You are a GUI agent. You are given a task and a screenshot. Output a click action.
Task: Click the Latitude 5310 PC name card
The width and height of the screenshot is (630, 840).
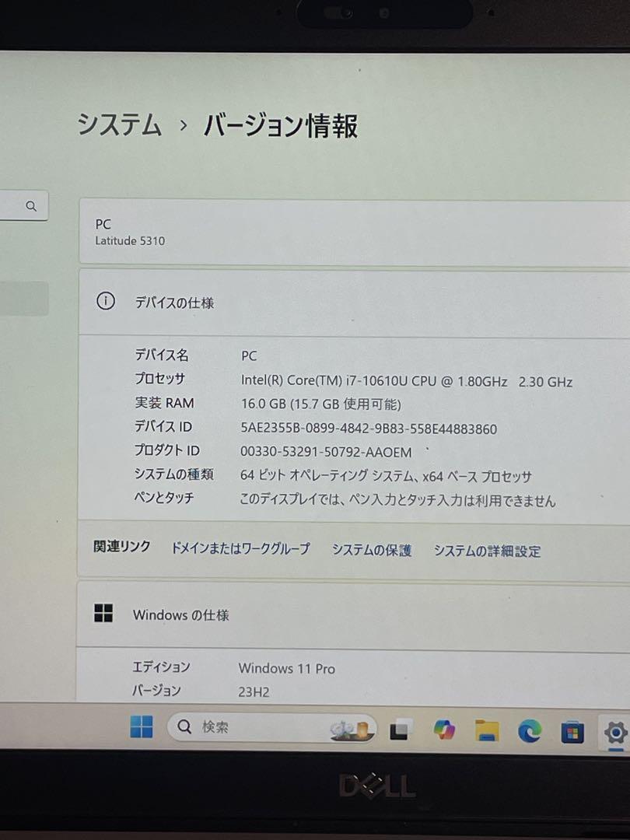coord(355,233)
